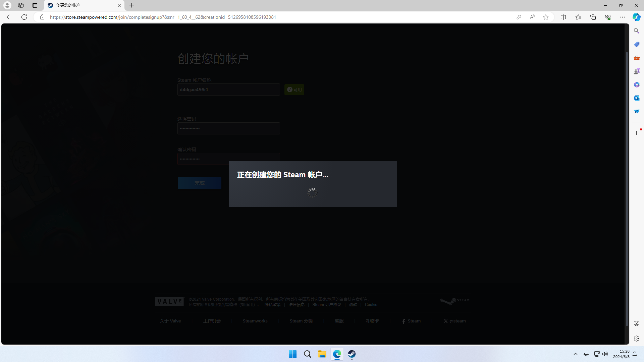Open Steam 订户协议 footer link
Viewport: 644px width, 362px height.
pos(326,305)
